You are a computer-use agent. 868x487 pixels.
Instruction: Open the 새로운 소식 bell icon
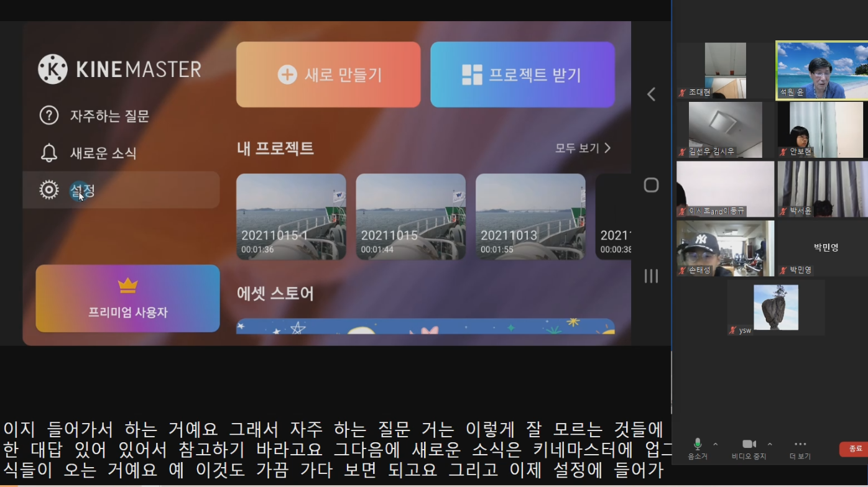click(x=49, y=153)
